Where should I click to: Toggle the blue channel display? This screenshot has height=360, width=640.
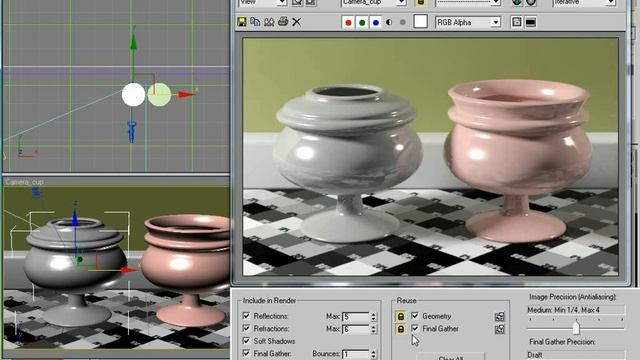(x=376, y=22)
